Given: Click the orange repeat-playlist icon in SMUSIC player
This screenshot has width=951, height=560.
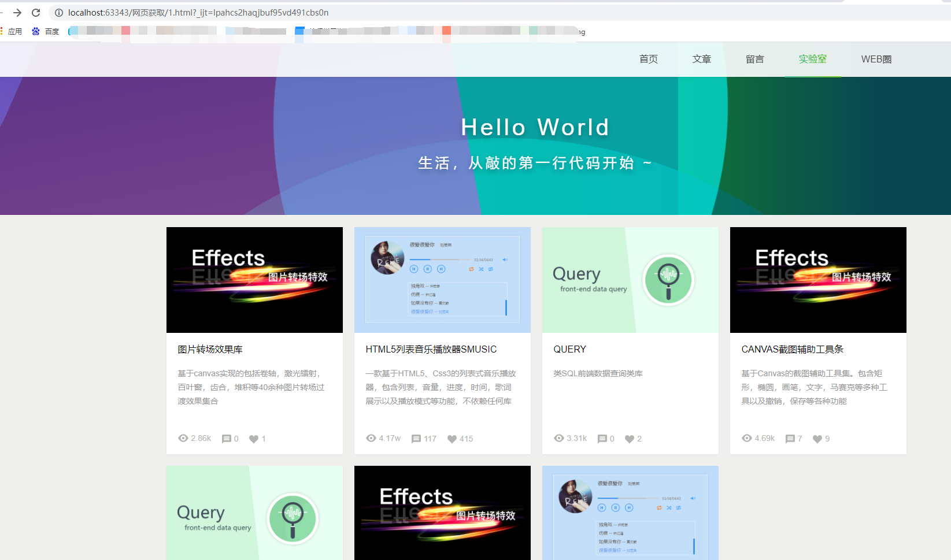Looking at the screenshot, I should coord(471,269).
